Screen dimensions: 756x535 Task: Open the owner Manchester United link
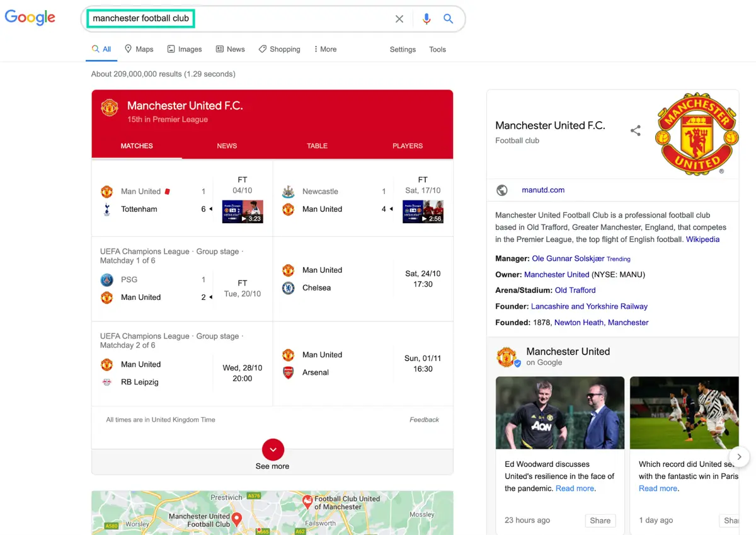pyautogui.click(x=556, y=275)
